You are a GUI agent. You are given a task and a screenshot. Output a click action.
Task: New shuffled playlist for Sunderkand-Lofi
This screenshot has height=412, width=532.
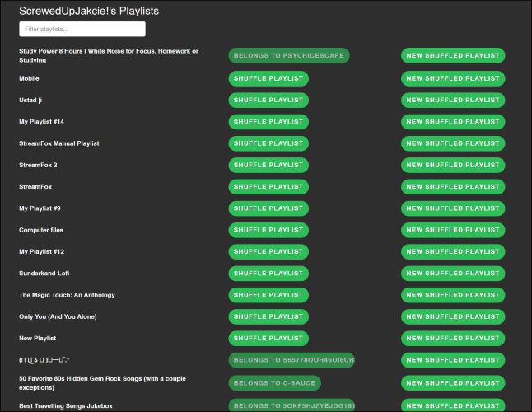pyautogui.click(x=453, y=274)
